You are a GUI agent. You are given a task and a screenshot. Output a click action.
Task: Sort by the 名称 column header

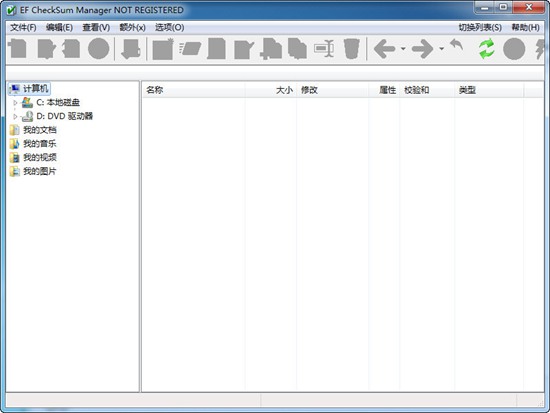coord(194,90)
